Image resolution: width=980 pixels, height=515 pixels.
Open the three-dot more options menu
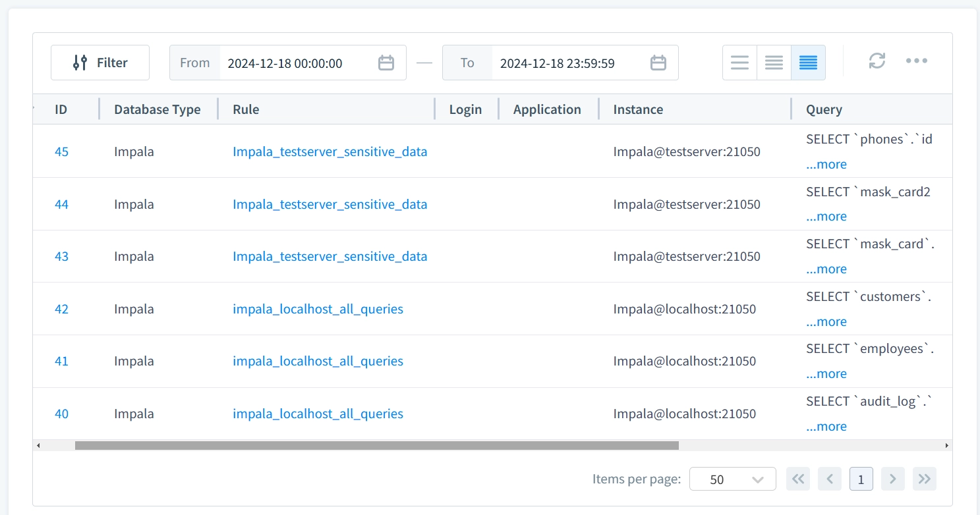(916, 61)
